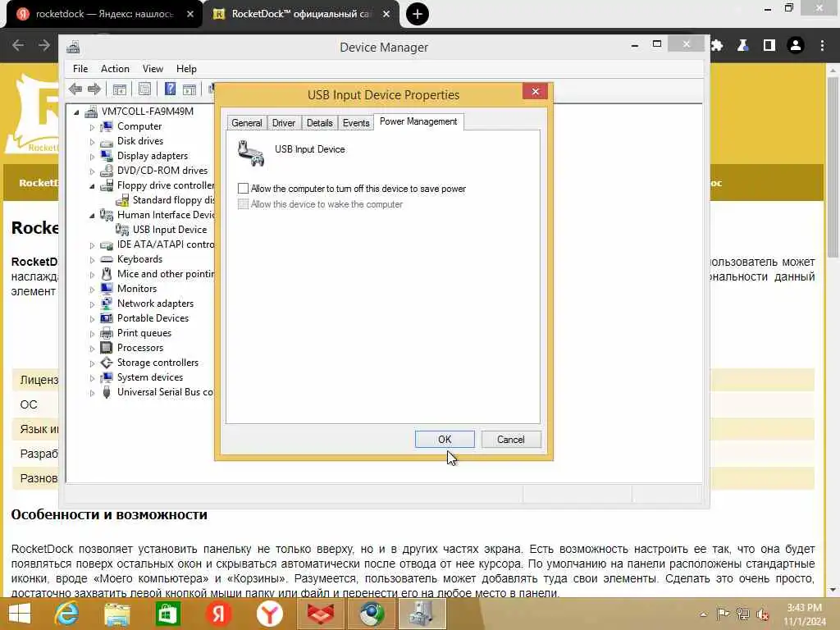Collapse Human Interface Devices node

92,216
